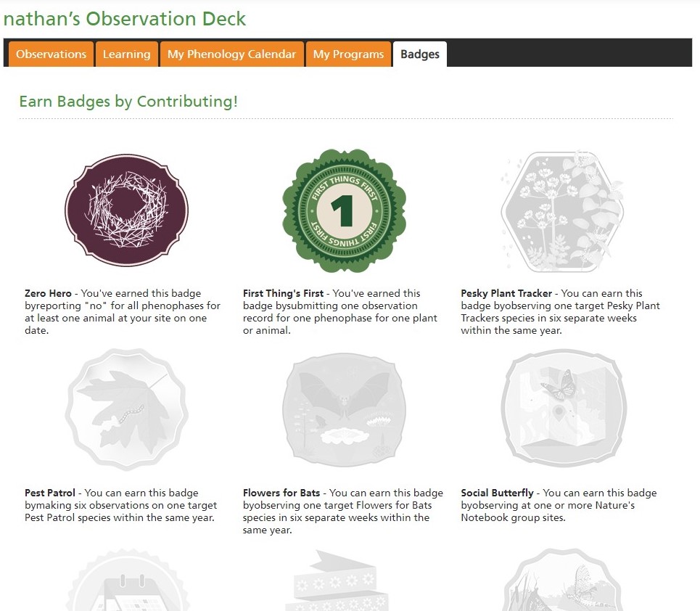Click the Pest Patrol leaf badge
Viewport: 700px width, 611px height.
click(x=126, y=409)
